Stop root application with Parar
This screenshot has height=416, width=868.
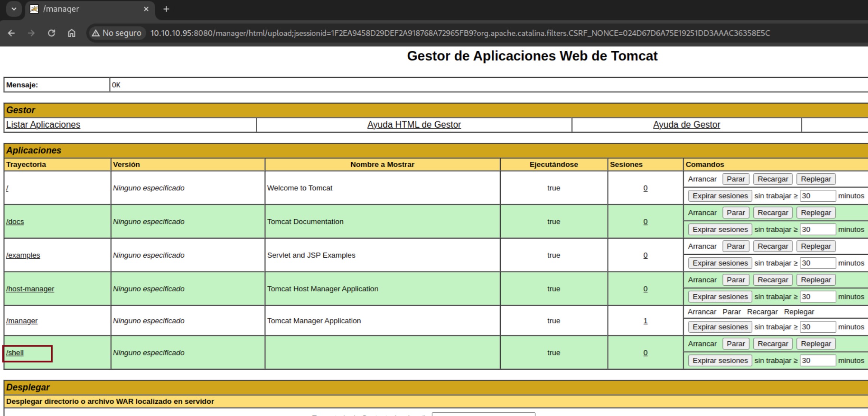736,179
